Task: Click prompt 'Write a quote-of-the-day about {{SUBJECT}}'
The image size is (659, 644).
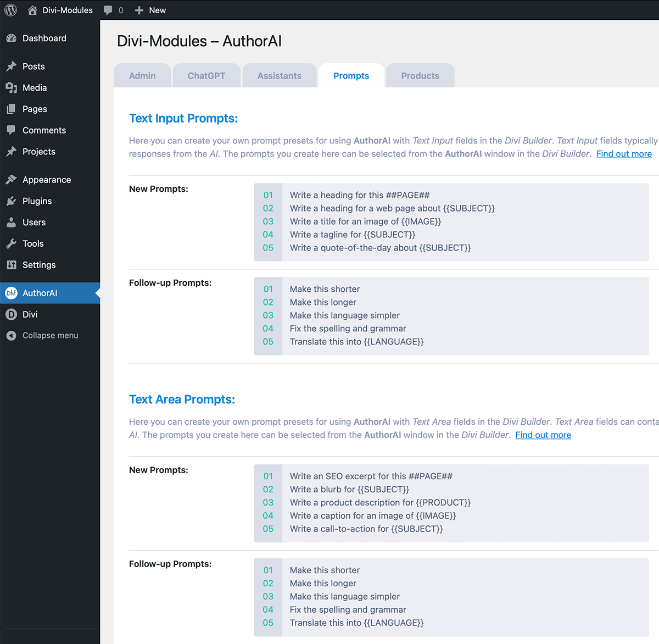Action: (381, 248)
